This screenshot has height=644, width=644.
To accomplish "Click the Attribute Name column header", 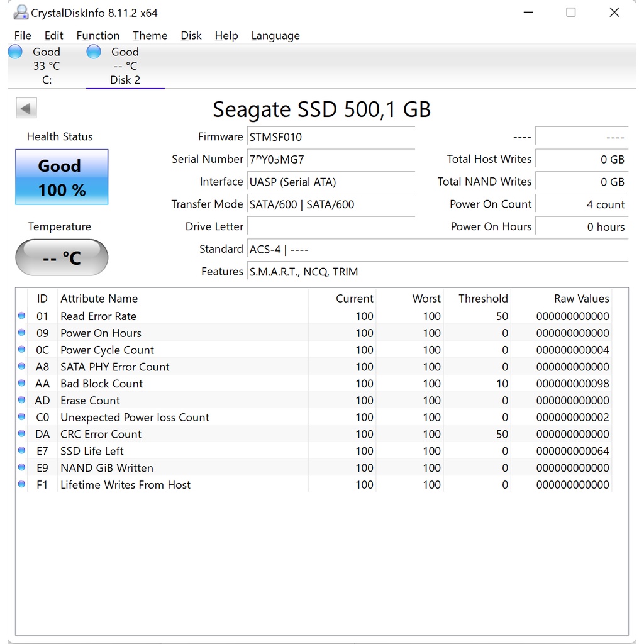I will click(x=182, y=299).
